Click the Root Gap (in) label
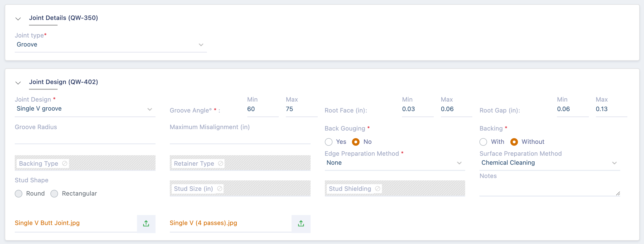644x244 pixels. pyautogui.click(x=500, y=110)
